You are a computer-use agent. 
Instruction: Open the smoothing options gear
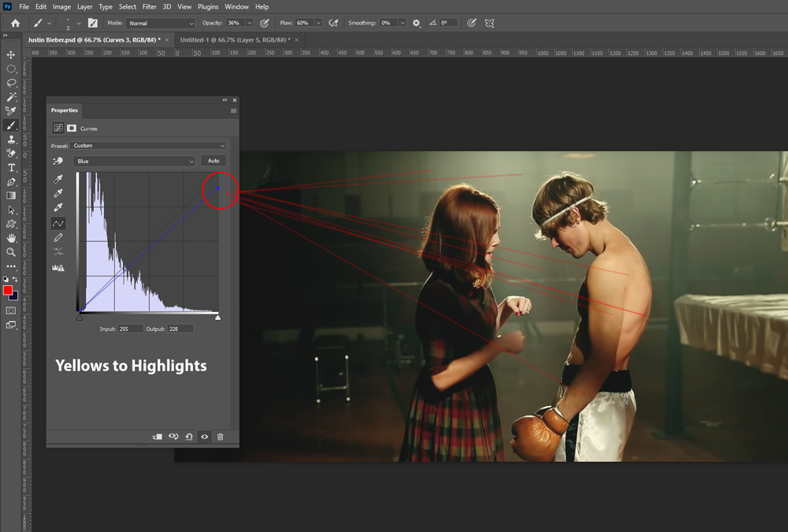tap(416, 23)
